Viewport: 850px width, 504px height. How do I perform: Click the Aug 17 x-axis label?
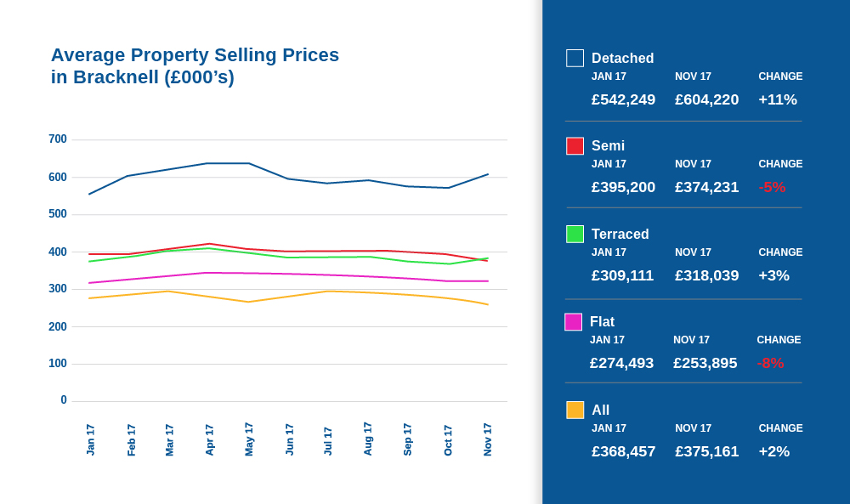[367, 439]
